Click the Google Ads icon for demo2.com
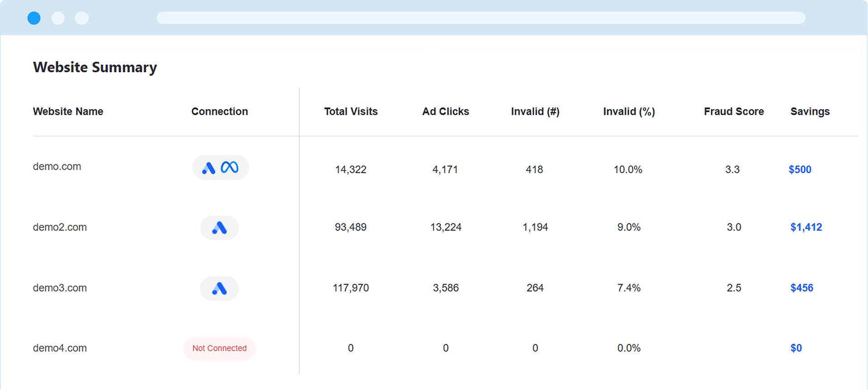Screen dimensions: 868x390 (219, 228)
